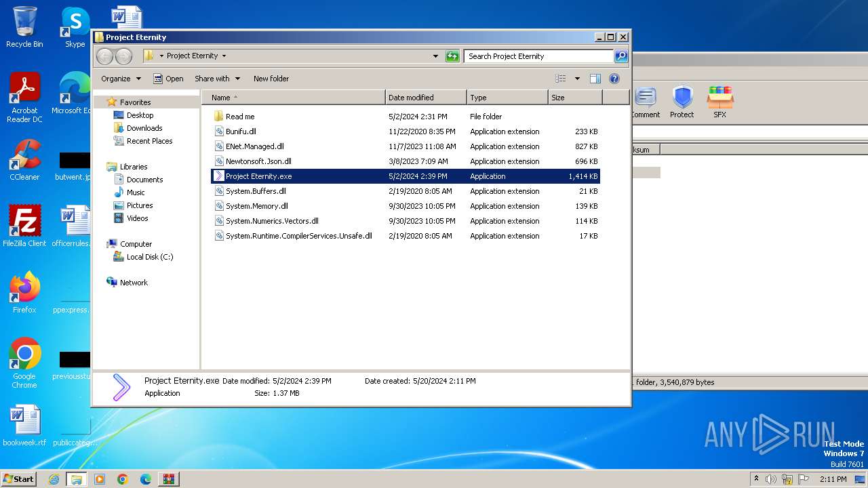Click the Comment icon in WinRAR window
868x488 pixels.
coord(645,102)
